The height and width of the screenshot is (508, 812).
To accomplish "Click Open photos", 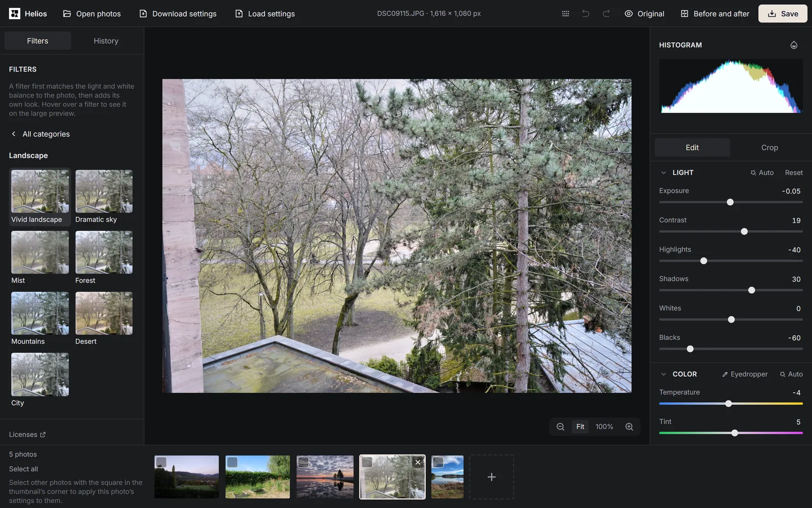I will pos(92,14).
